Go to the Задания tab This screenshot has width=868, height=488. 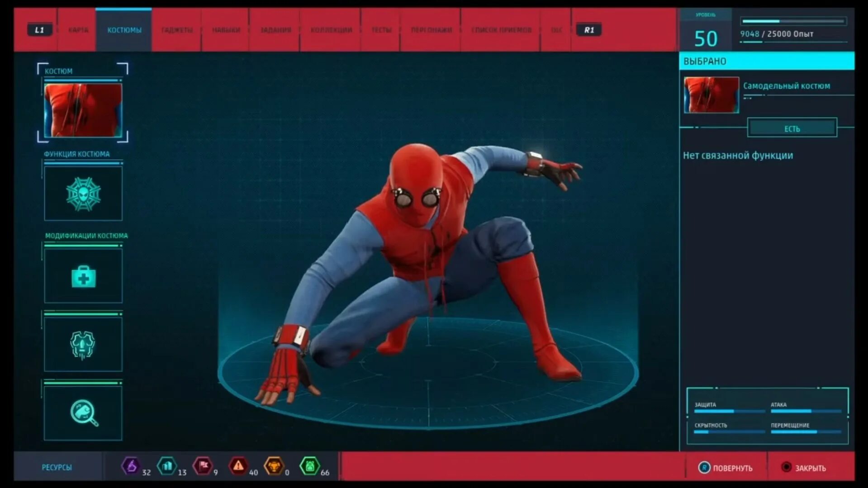275,30
